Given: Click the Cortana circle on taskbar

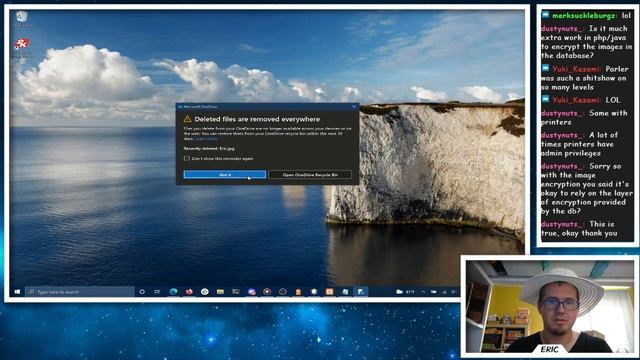Looking at the screenshot, I should click(142, 292).
